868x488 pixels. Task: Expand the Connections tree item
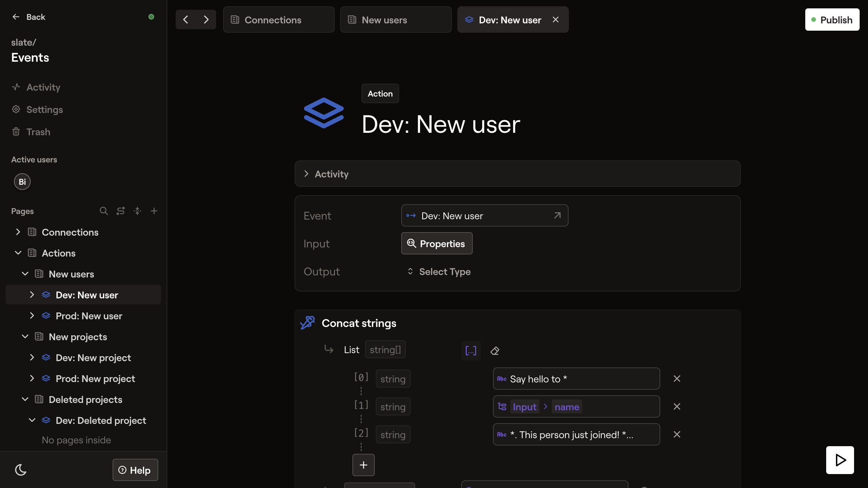(18, 232)
